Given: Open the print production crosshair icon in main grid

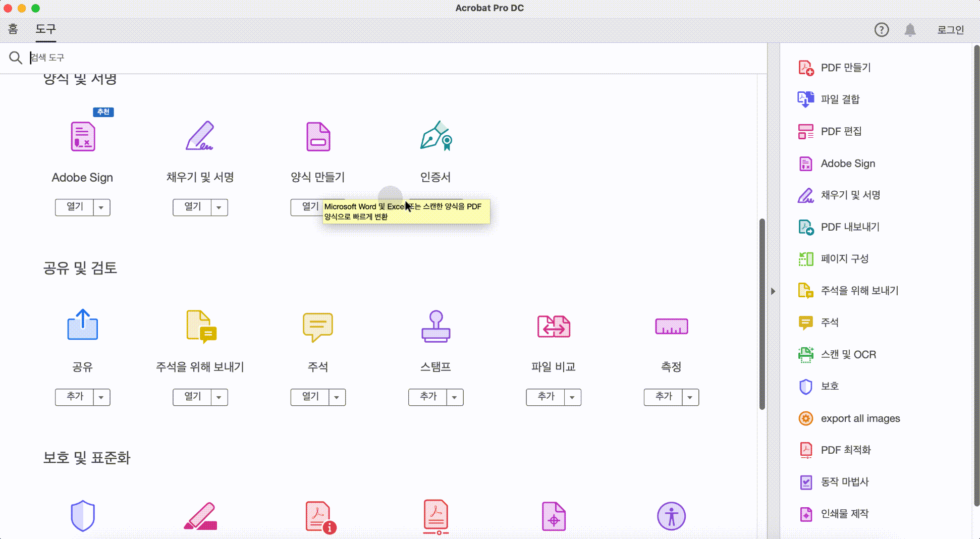Looking at the screenshot, I should (554, 516).
